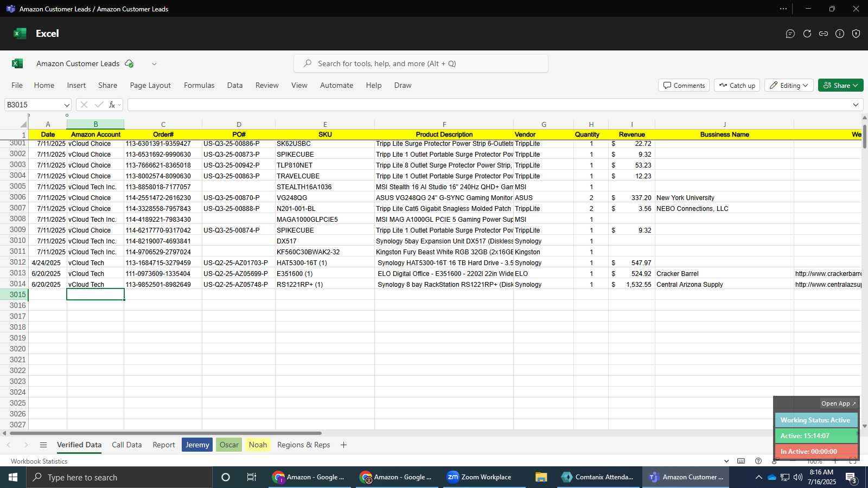
Task: Open Cortana circle icon on taskbar
Action: (x=226, y=477)
